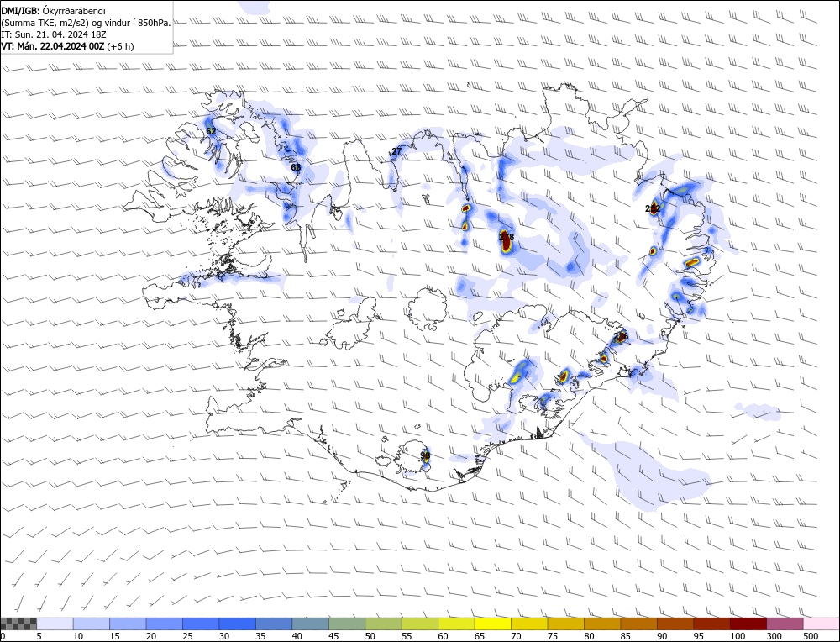840x642 pixels.
Task: Click the '66' value label on the map
Action: click(x=296, y=167)
